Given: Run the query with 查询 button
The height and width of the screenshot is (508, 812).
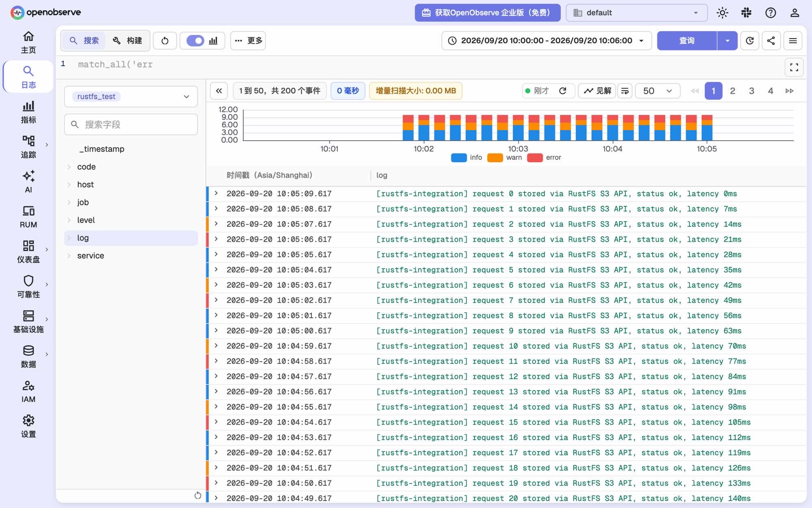Looking at the screenshot, I should point(687,41).
